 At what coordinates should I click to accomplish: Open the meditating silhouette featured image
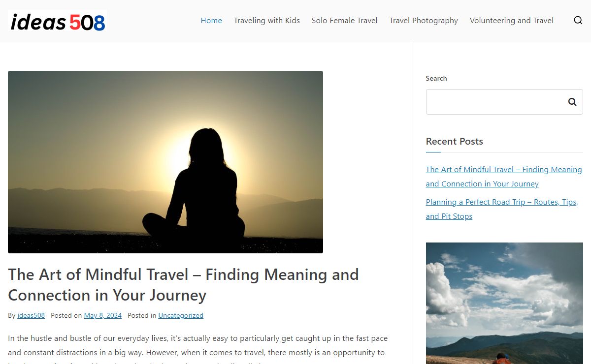pos(165,162)
